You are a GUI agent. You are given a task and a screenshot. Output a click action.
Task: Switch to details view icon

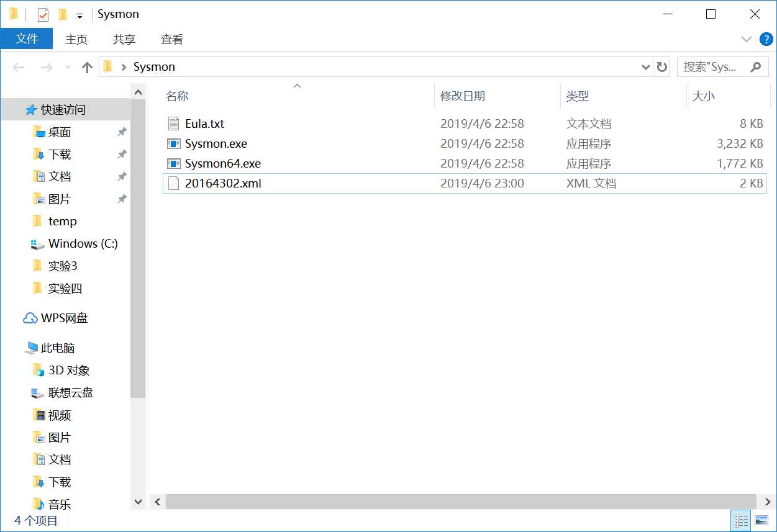tap(742, 521)
